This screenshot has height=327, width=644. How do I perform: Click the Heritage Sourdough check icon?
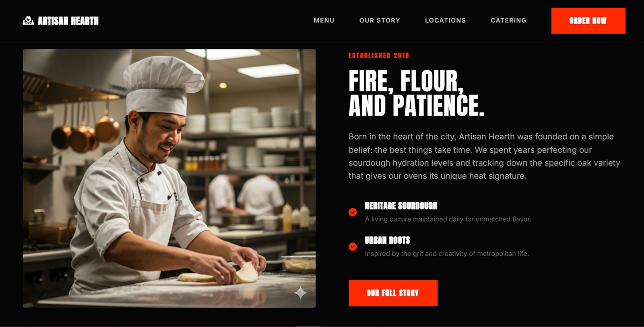pyautogui.click(x=353, y=212)
